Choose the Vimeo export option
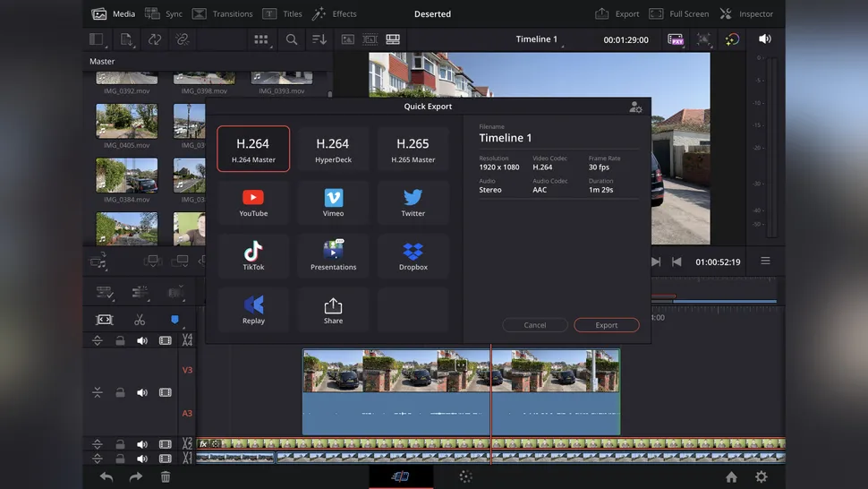The image size is (868, 489). click(333, 202)
